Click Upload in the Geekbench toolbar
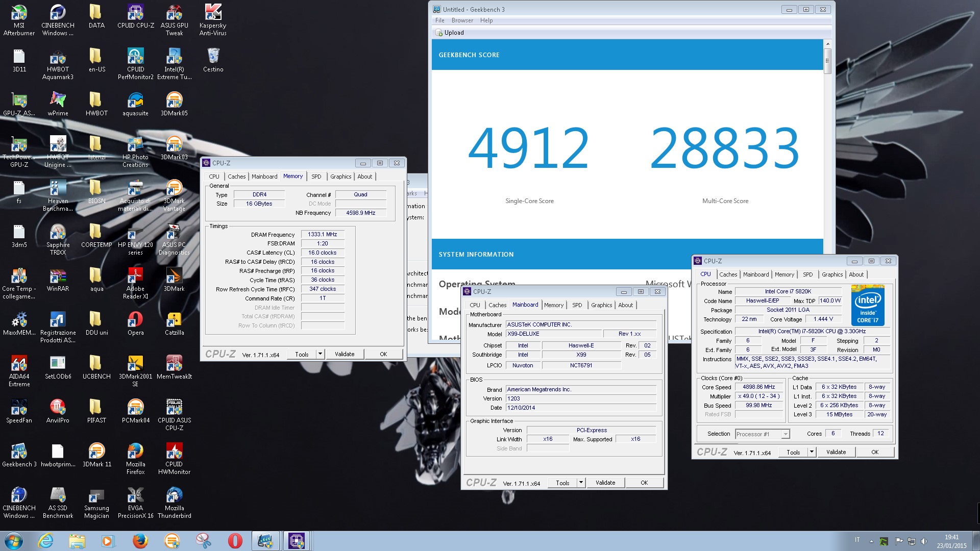Viewport: 980px width, 551px height. 450,33
